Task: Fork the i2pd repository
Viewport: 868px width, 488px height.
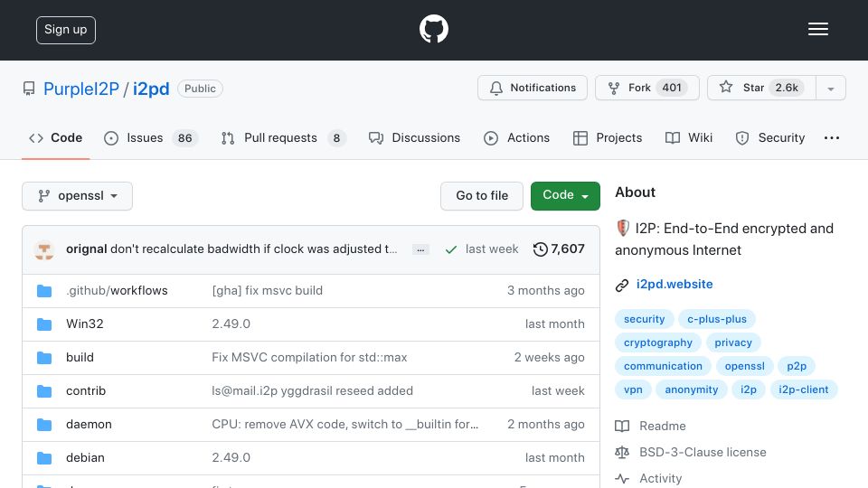Action: (647, 88)
